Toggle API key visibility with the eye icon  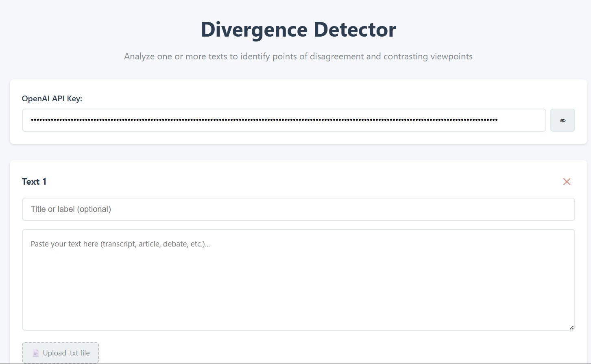click(563, 120)
